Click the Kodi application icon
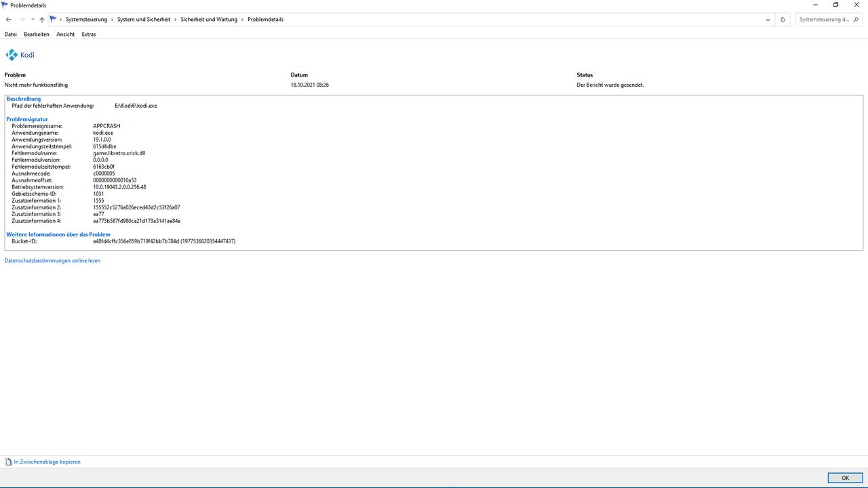The image size is (868, 488). point(12,55)
